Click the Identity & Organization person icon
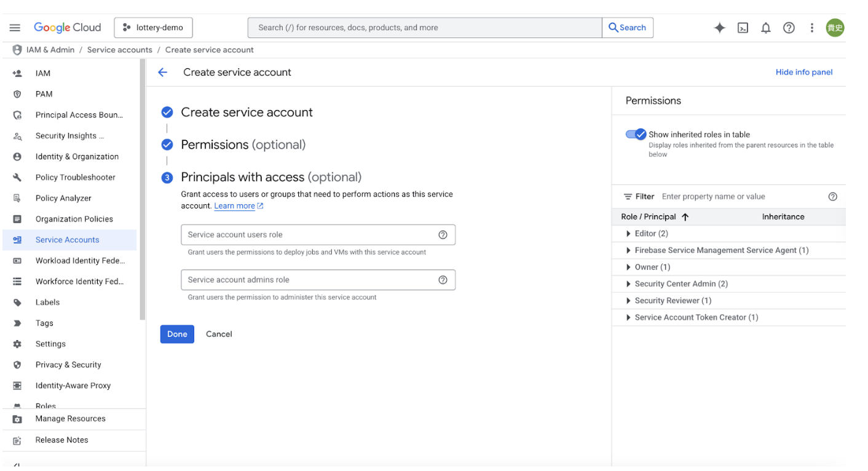The width and height of the screenshot is (868, 471). point(17,157)
